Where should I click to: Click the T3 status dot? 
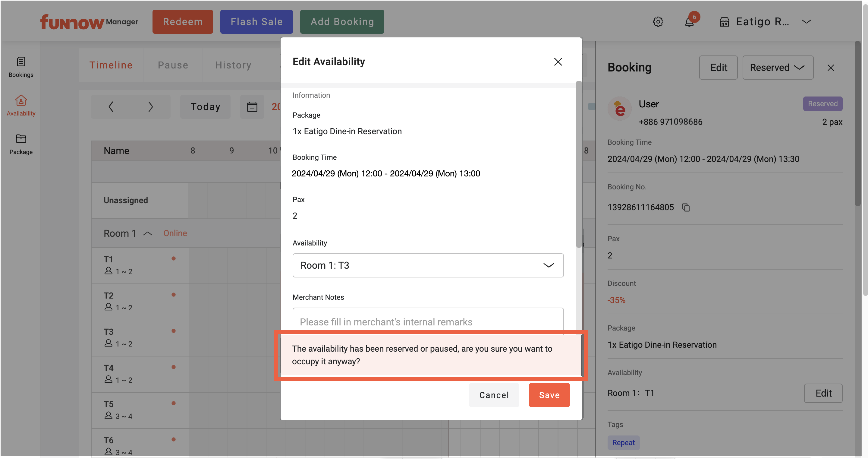[x=174, y=331]
